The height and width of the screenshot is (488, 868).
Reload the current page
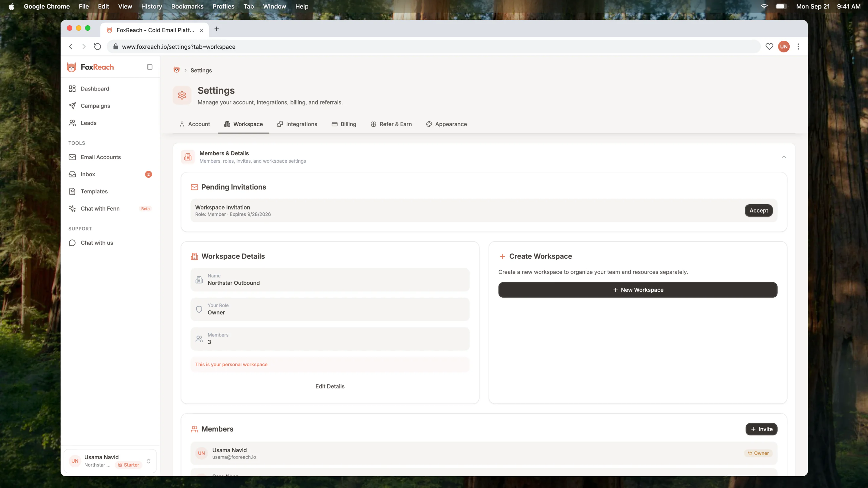pyautogui.click(x=97, y=46)
